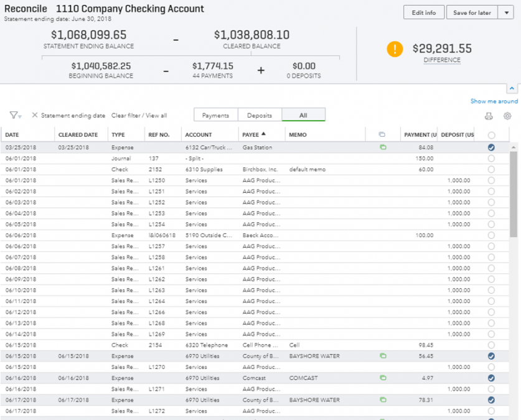Uncheck the reconcile mark on the Gas Station row
521x420 pixels.
pyautogui.click(x=491, y=147)
